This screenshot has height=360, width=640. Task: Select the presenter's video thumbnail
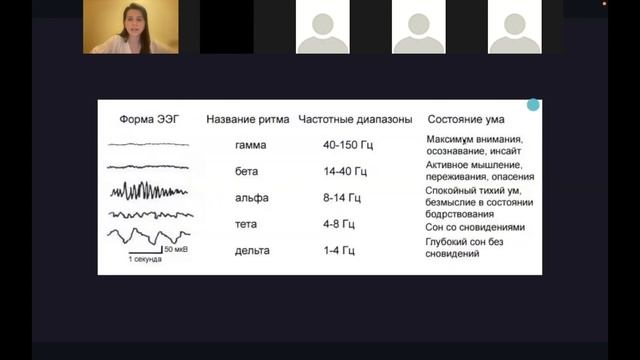coord(131,27)
